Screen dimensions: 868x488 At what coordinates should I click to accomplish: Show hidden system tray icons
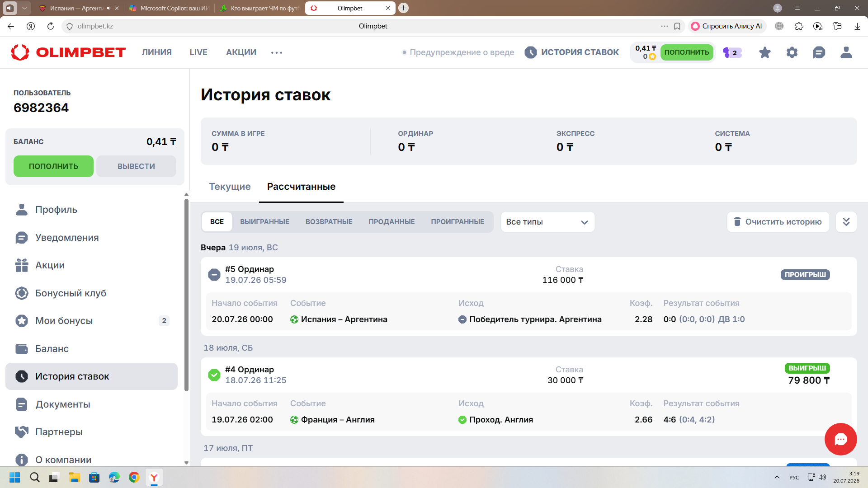point(777,477)
